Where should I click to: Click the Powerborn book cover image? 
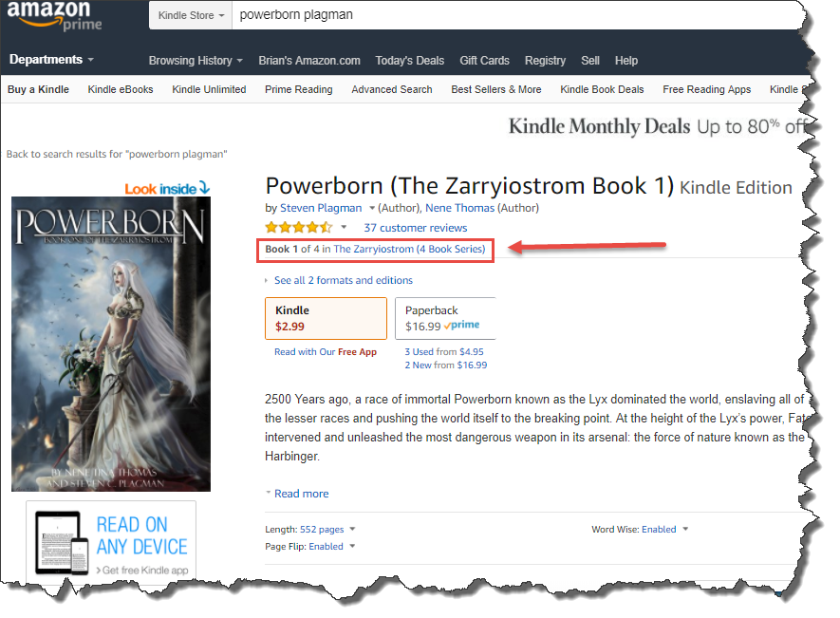coord(111,344)
